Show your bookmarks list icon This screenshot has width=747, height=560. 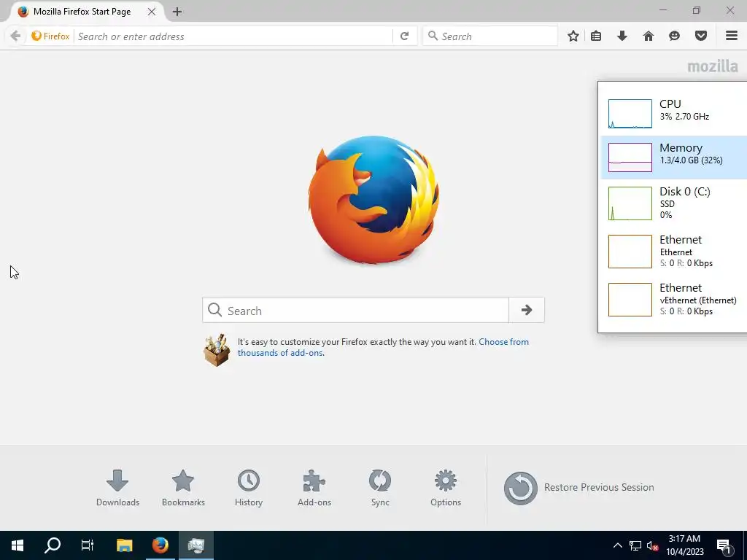(x=596, y=36)
